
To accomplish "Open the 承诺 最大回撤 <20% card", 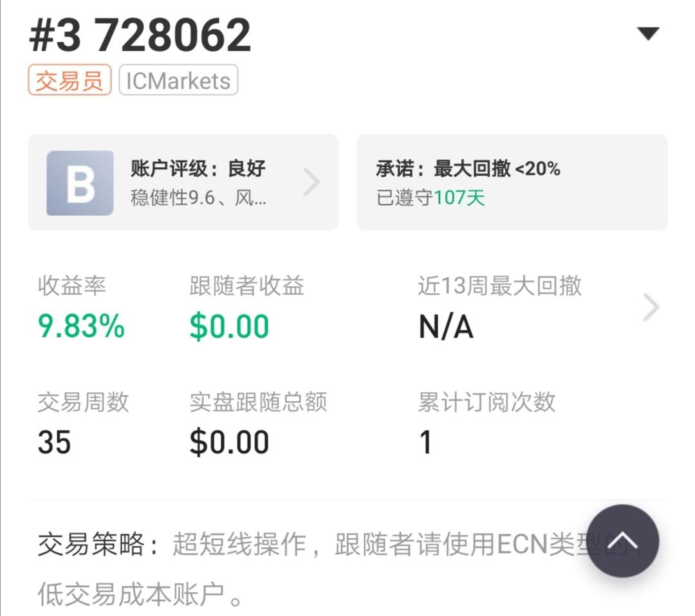I will click(512, 182).
